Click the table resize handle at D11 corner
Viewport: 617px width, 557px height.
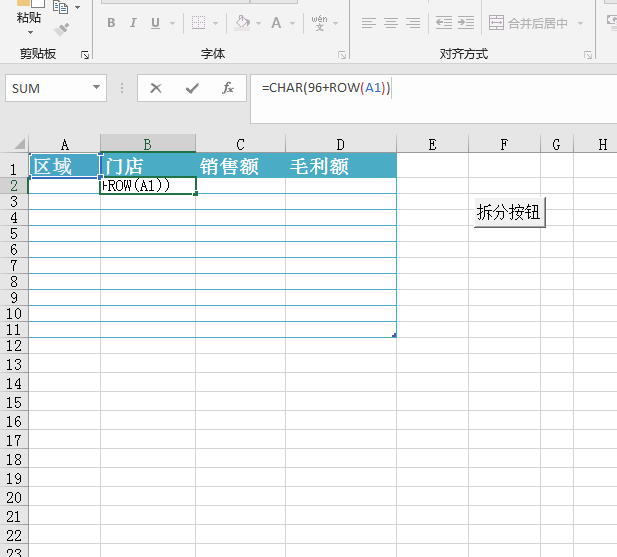tap(394, 335)
